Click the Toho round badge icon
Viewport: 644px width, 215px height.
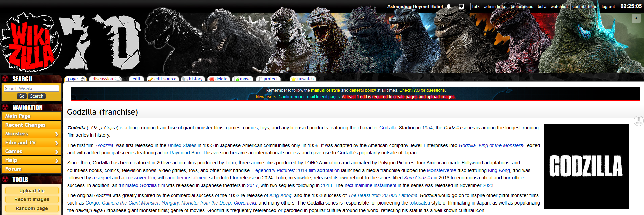[638, 121]
